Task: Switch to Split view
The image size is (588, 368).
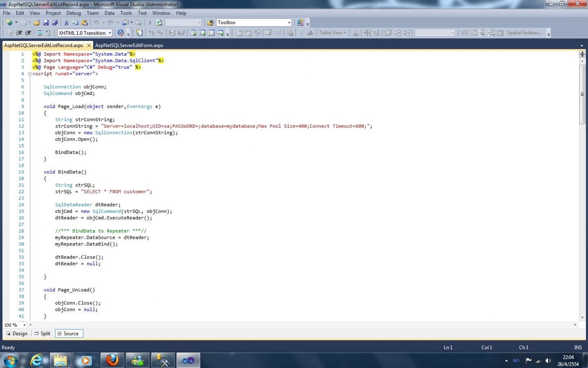Action: [x=42, y=334]
